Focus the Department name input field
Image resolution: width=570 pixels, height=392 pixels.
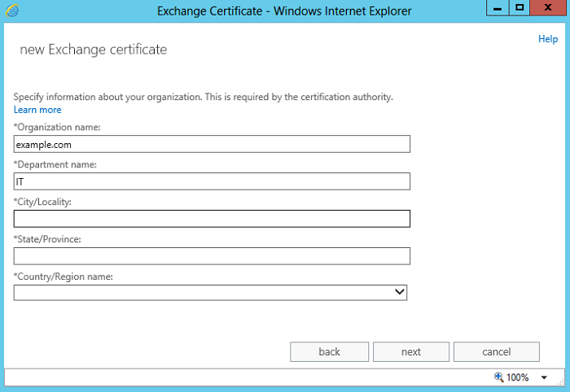click(x=212, y=181)
